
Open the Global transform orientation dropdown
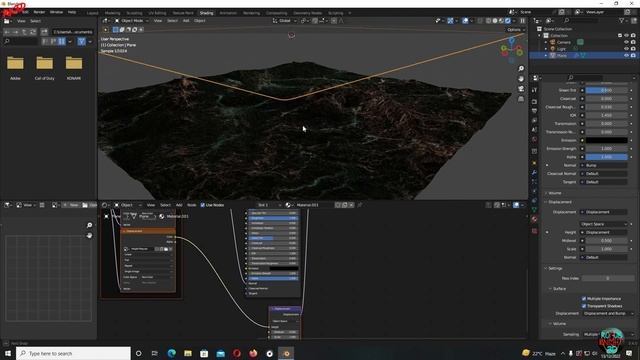(x=284, y=21)
